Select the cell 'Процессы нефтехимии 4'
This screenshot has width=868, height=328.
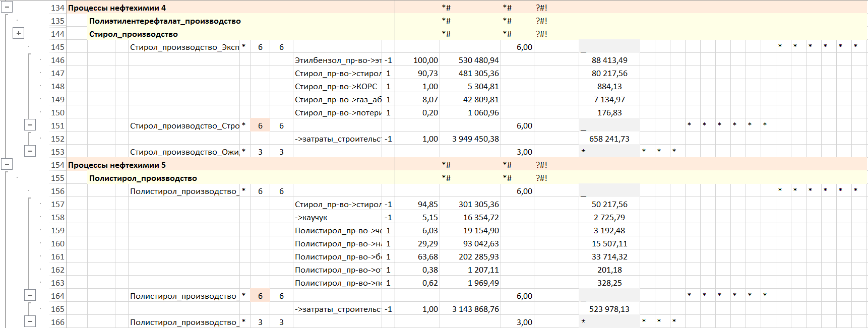coord(117,8)
